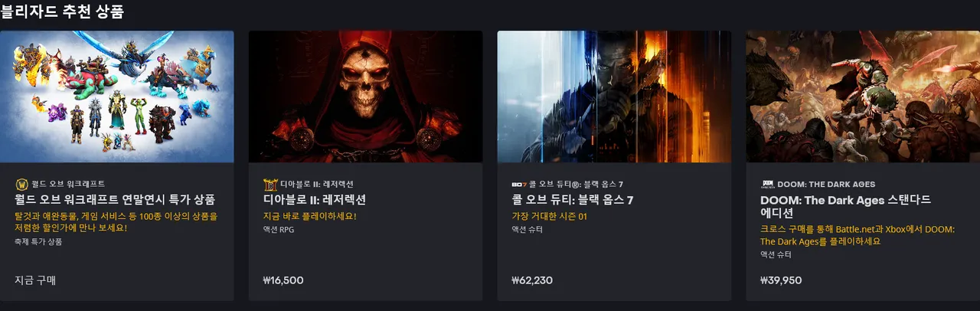
Task: Select DOOM: The Dark Ages 스탠다드 에디션 title
Action: 845,206
